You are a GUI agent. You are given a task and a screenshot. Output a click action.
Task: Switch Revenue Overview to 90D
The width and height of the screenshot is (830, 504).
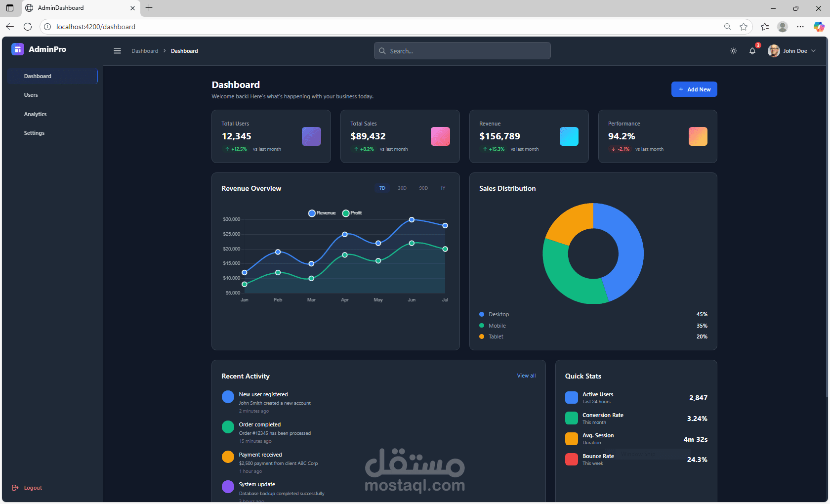(x=423, y=188)
